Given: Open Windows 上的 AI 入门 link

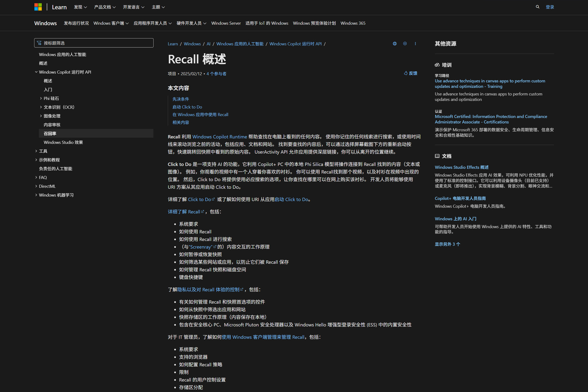Looking at the screenshot, I should 455,219.
